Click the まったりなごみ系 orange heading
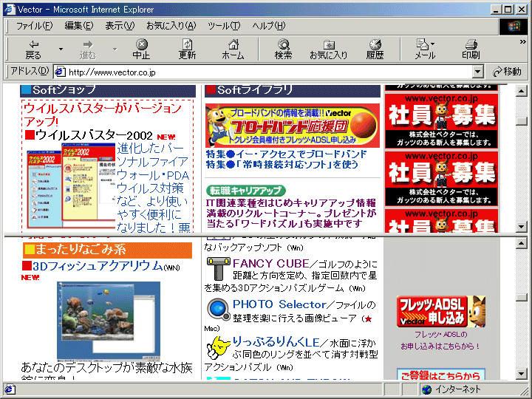The image size is (532, 399). (x=108, y=250)
